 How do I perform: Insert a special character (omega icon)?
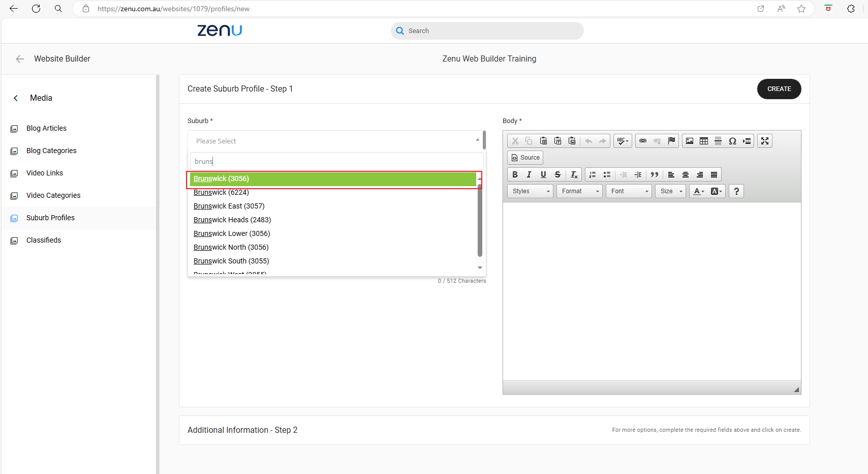pos(732,141)
